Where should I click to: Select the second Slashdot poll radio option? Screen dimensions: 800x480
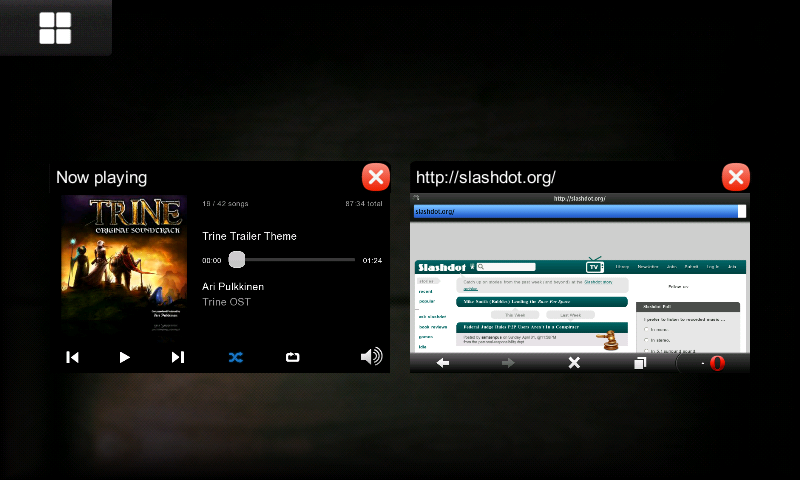(x=646, y=340)
